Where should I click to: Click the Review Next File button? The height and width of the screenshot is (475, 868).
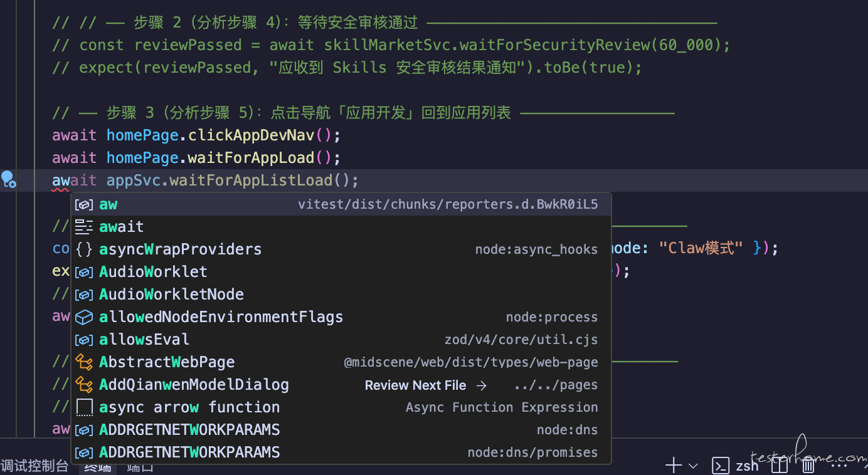(x=426, y=385)
